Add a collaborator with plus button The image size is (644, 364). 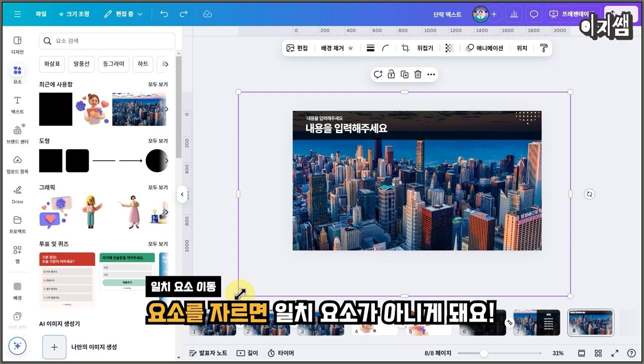tap(494, 14)
